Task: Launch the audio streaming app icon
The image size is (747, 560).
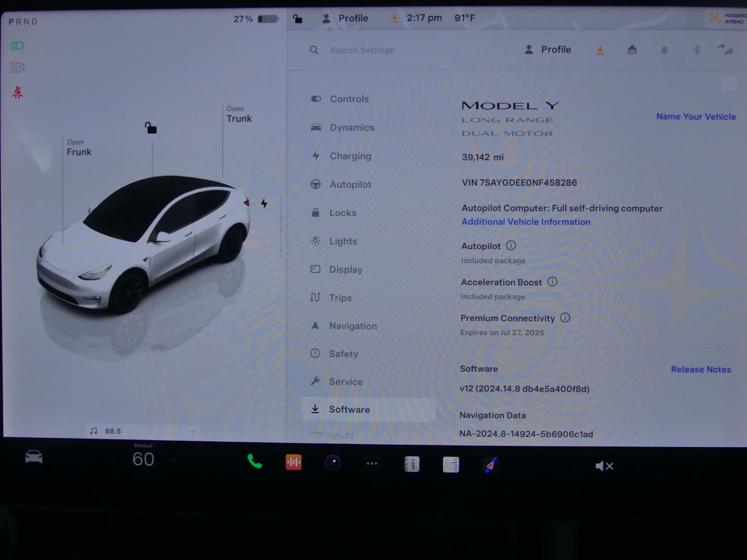Action: click(x=294, y=462)
